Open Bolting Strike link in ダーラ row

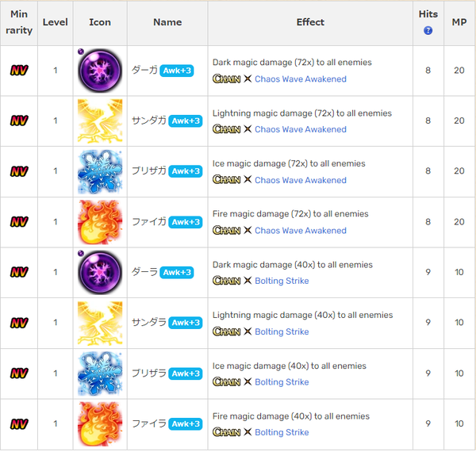tap(282, 281)
